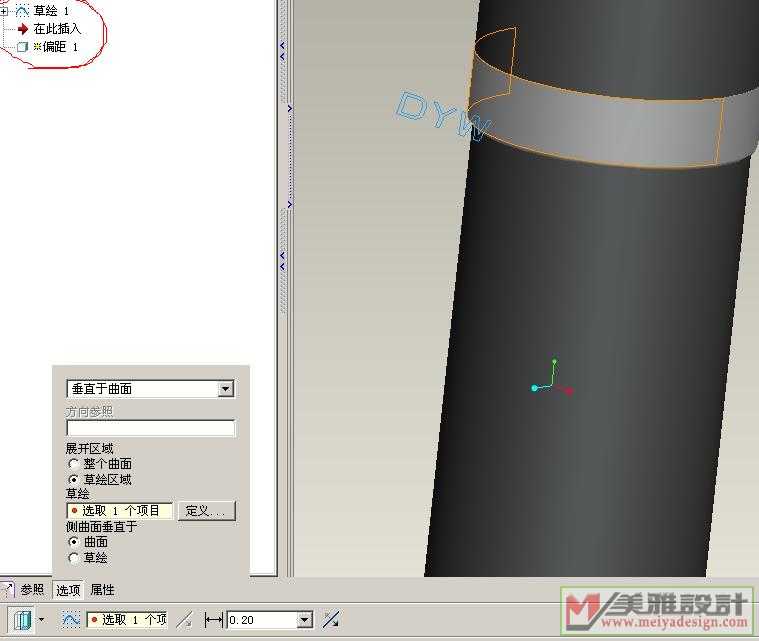Screen dimensions: 759x641
Task: Click the 偏距 1 feature icon in tree
Action: pos(22,47)
